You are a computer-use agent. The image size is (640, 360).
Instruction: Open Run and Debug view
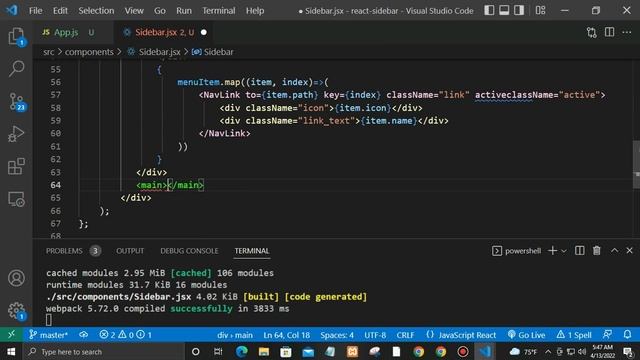(x=16, y=134)
